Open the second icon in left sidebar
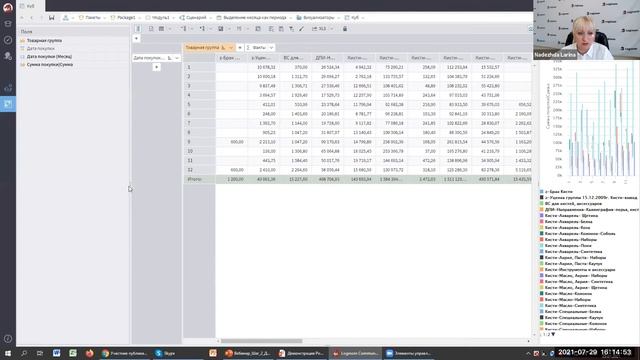The height and width of the screenshot is (360, 640). click(x=8, y=24)
